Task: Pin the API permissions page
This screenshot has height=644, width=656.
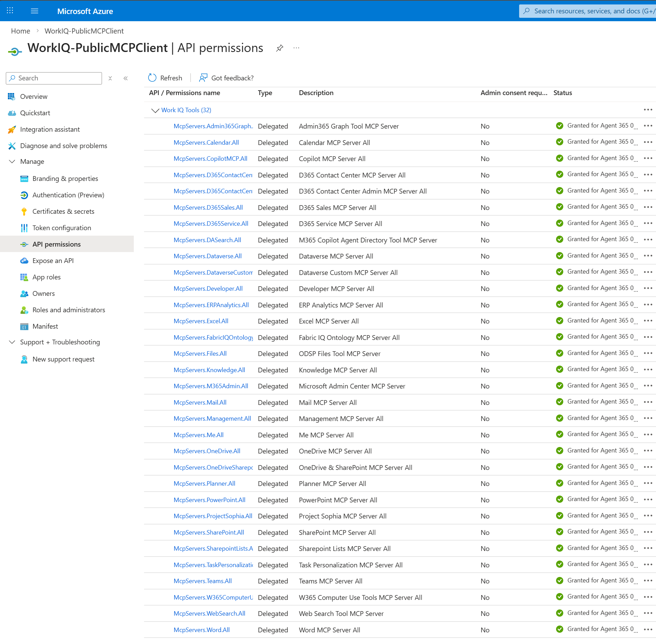Action: [280, 48]
